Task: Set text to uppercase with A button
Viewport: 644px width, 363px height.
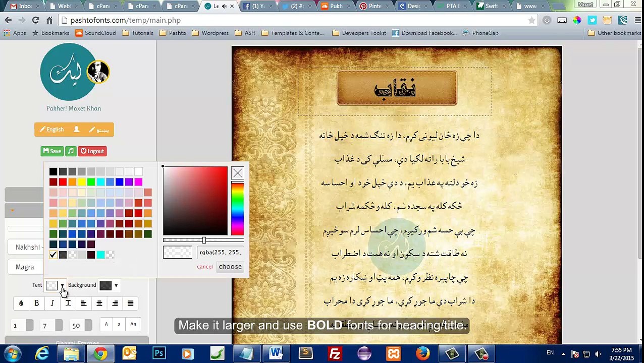Action: click(x=106, y=325)
